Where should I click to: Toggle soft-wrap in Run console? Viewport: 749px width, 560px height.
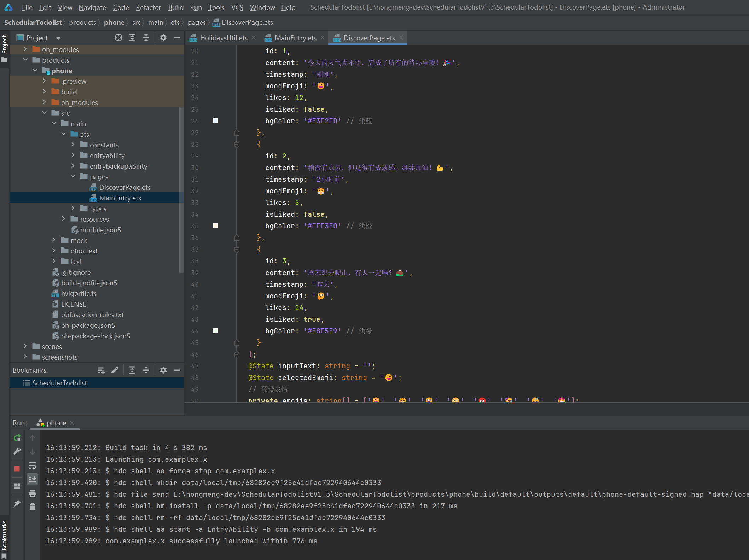[33, 466]
